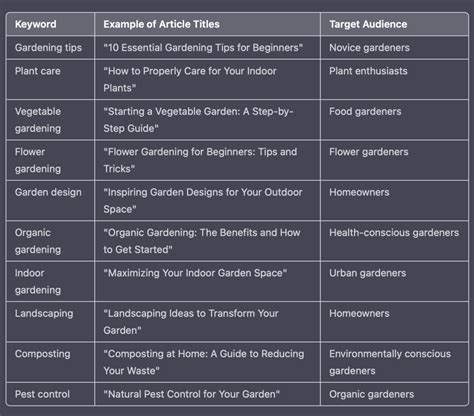
Task: Click the "Maximizing Your Indoor Garden Space" title
Action: (195, 273)
